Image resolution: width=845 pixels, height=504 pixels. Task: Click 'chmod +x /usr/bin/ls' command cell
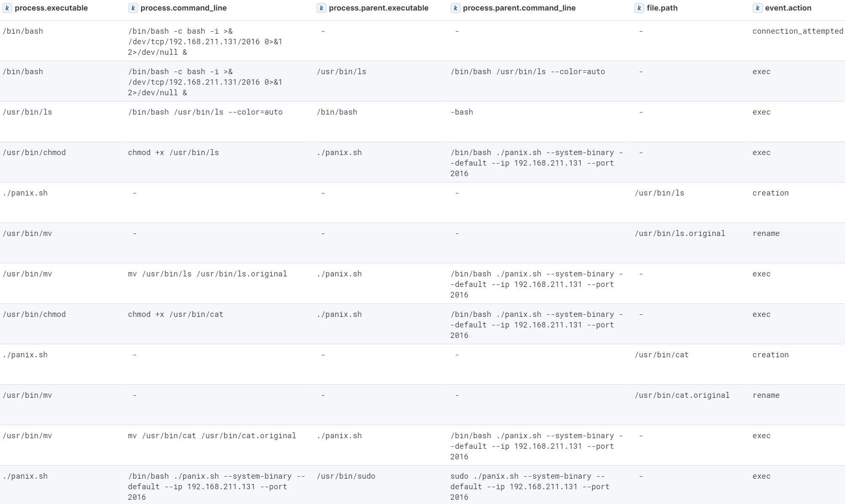coord(173,153)
